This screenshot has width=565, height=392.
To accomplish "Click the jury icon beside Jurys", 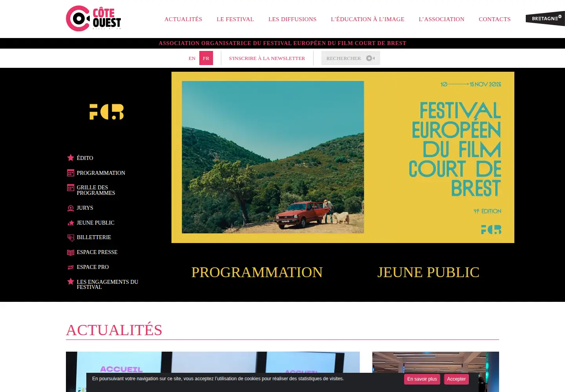I will (x=71, y=208).
